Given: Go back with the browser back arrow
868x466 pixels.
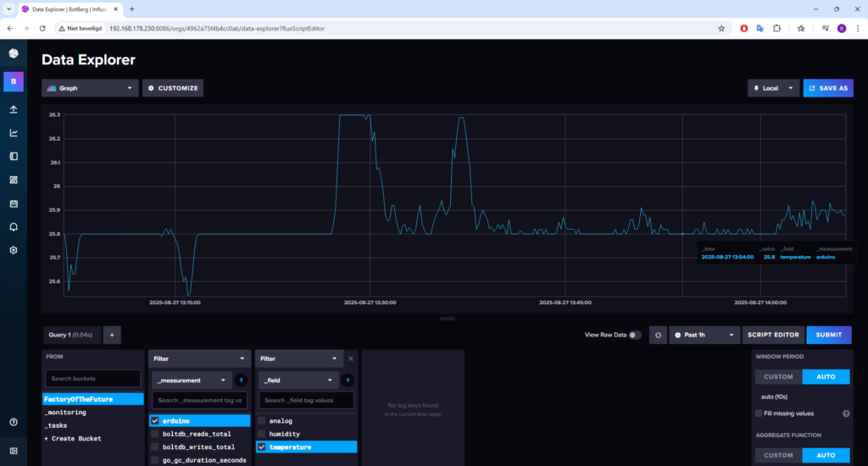Looking at the screenshot, I should (10, 28).
